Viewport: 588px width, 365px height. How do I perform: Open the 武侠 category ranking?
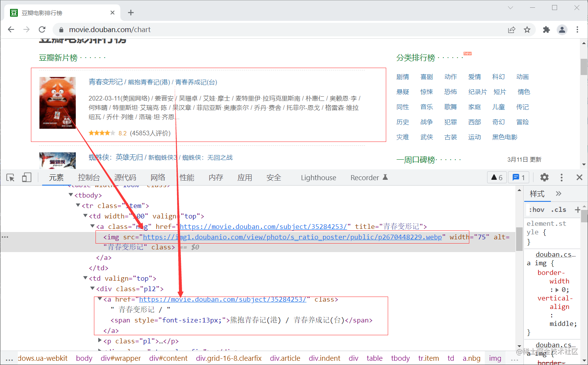427,137
